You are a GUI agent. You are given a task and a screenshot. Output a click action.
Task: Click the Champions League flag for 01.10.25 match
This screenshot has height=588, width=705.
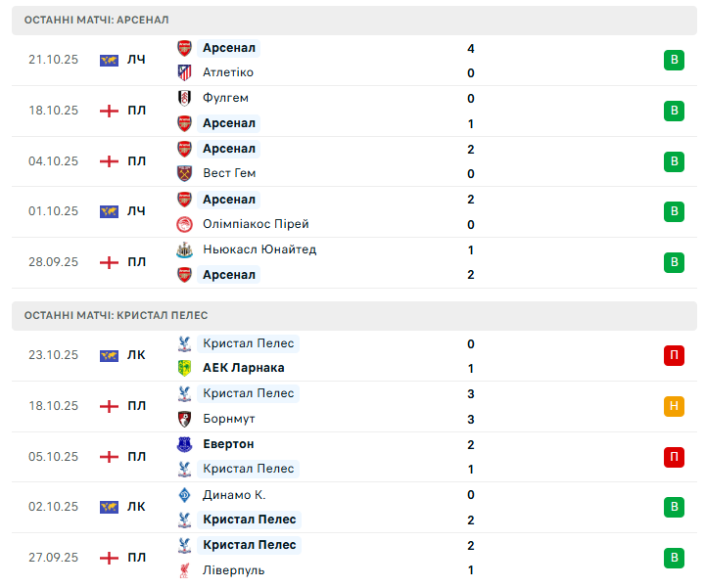109,211
